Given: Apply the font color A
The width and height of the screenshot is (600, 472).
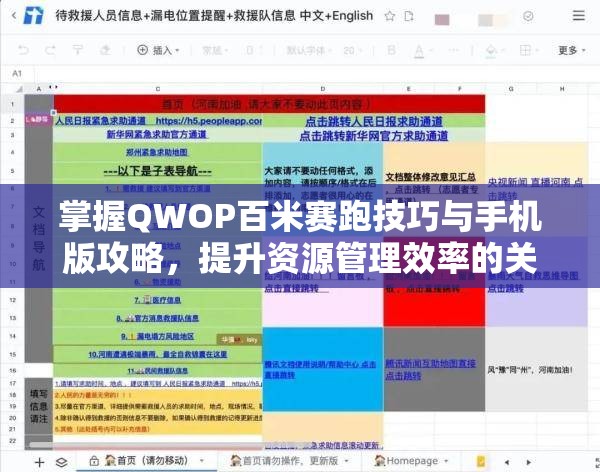Looking at the screenshot, I should (x=419, y=51).
